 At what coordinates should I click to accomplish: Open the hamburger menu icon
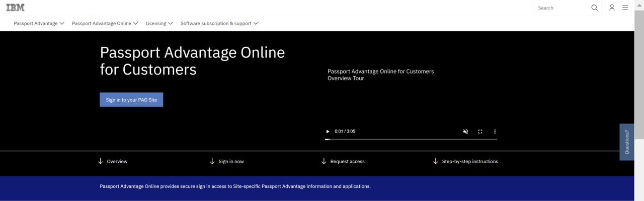[625, 8]
